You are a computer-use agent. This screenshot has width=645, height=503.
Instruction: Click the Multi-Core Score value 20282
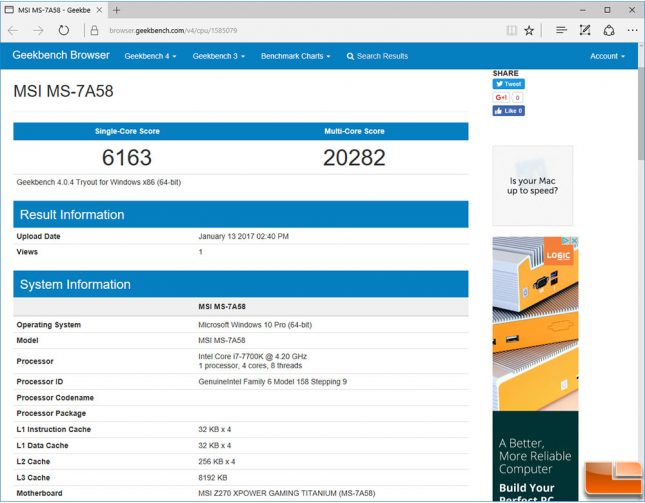[354, 157]
